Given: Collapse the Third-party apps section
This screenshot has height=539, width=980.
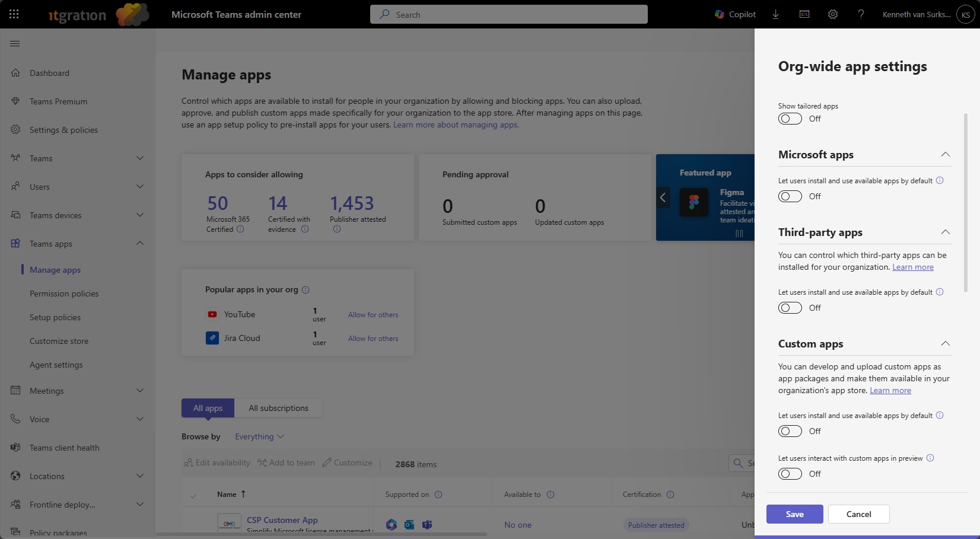Looking at the screenshot, I should tap(945, 232).
